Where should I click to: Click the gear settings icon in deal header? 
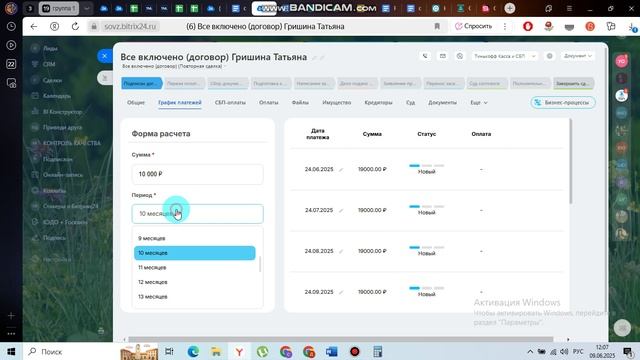pos(550,56)
